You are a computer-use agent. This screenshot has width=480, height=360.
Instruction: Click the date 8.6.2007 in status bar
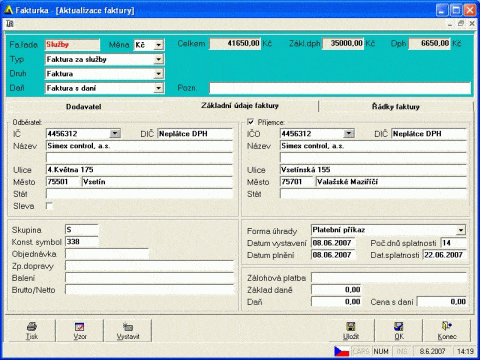click(432, 351)
